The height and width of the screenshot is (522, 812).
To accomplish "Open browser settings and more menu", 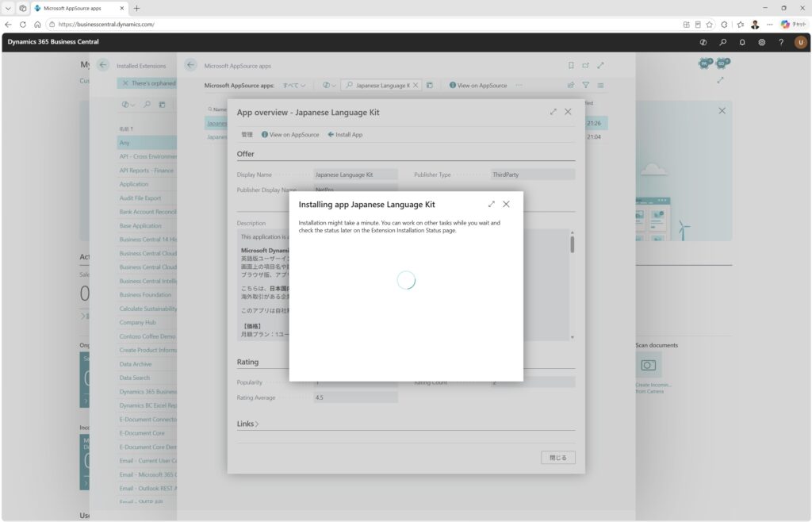I will pos(770,25).
